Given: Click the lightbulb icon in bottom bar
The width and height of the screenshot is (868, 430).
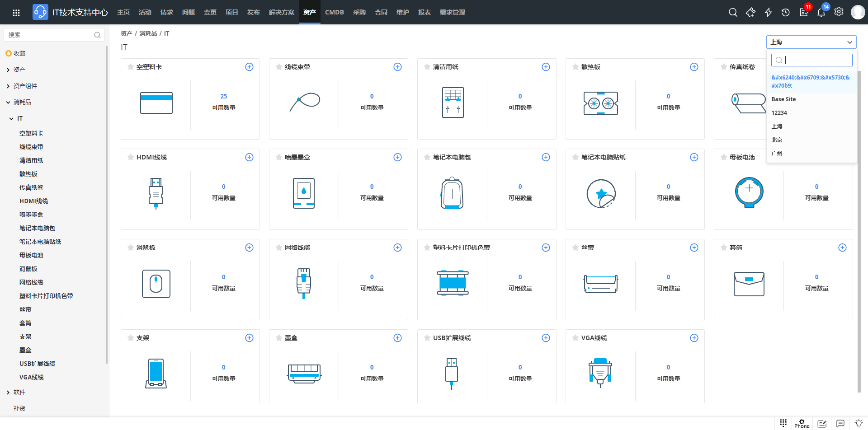Looking at the screenshot, I should pyautogui.click(x=859, y=424).
